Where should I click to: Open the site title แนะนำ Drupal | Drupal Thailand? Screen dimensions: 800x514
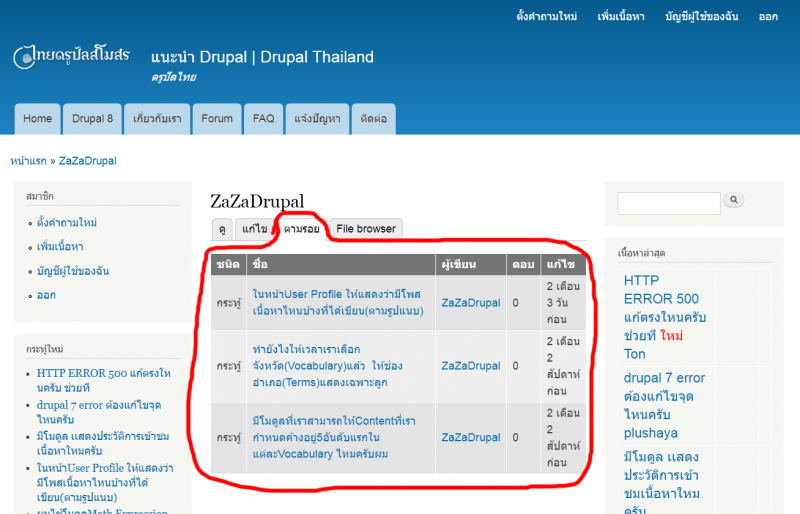tap(262, 57)
